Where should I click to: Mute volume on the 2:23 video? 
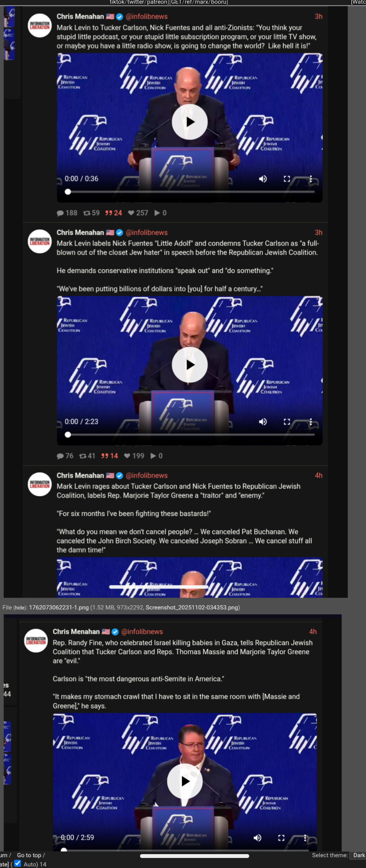click(263, 422)
